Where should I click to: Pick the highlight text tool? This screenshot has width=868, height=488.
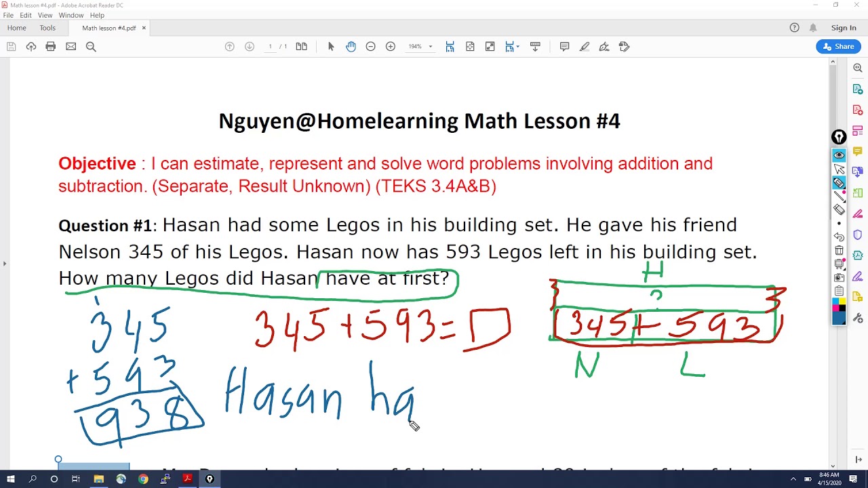(x=585, y=47)
